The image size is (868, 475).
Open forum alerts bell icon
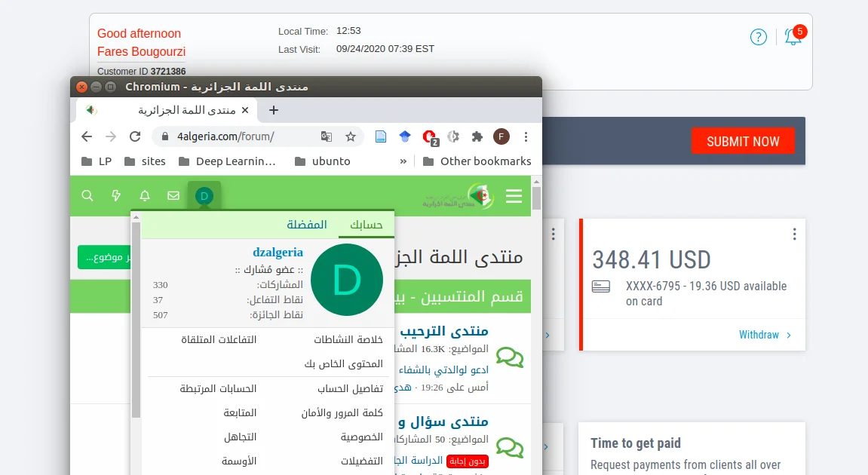tap(145, 196)
